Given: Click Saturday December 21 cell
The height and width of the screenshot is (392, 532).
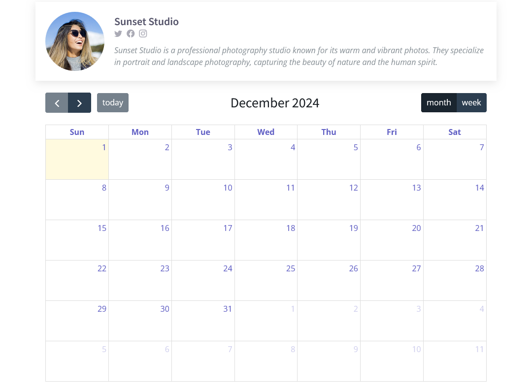Looking at the screenshot, I should coord(455,240).
